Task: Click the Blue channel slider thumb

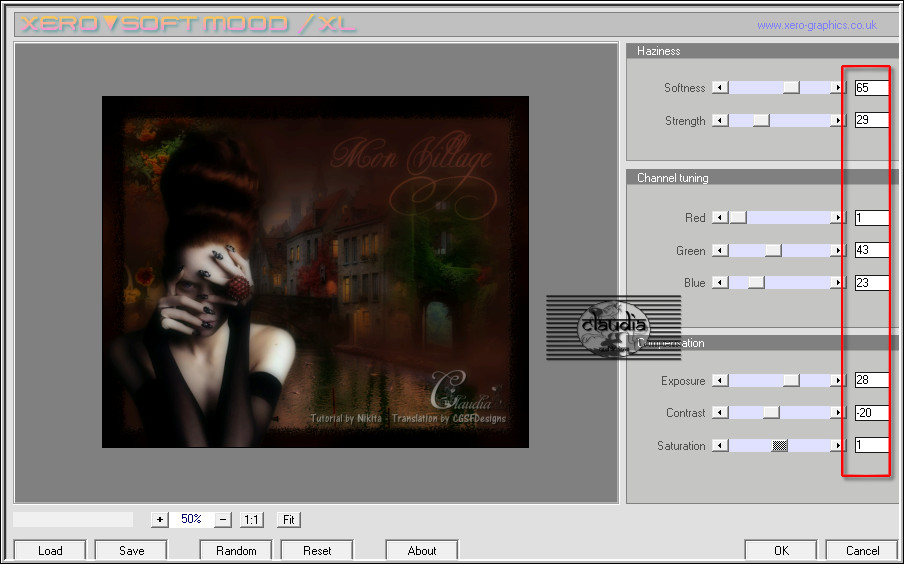Action: 756,283
